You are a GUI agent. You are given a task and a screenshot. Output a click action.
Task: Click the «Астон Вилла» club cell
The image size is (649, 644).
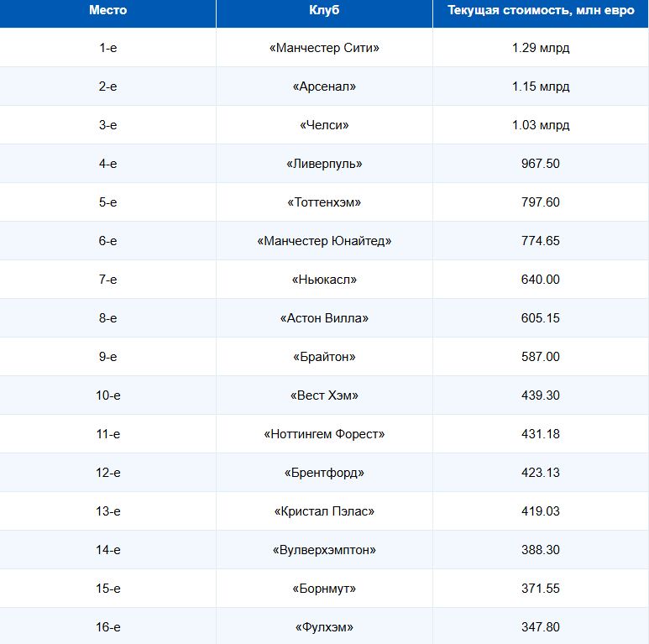click(x=324, y=318)
